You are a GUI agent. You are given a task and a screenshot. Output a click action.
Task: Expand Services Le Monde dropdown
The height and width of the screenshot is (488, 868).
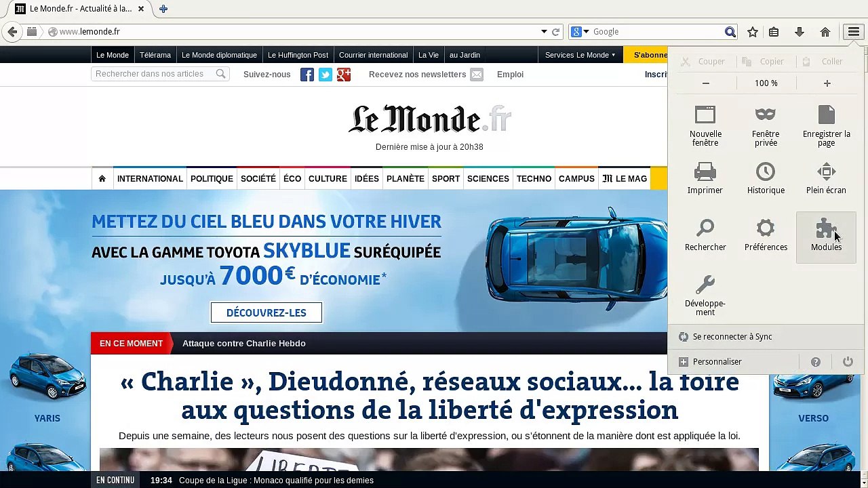coord(580,55)
